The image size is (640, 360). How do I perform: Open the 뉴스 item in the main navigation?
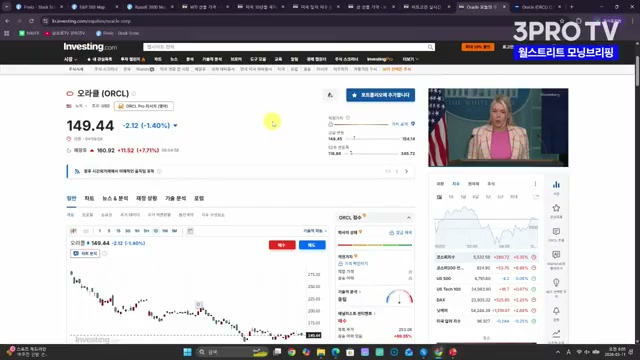[174, 59]
